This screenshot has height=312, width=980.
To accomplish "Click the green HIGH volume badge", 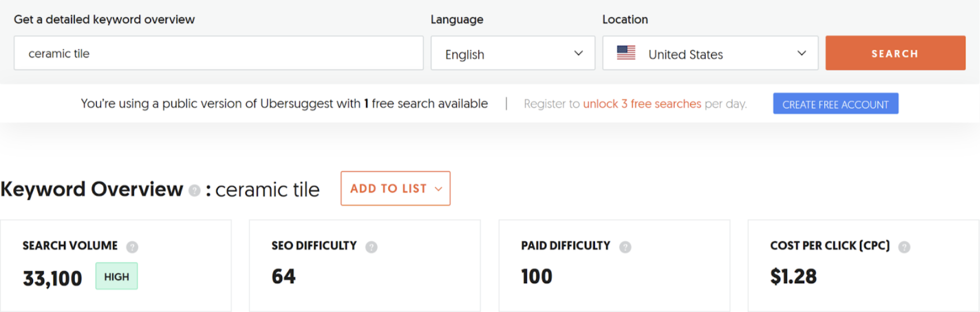I will click(117, 277).
